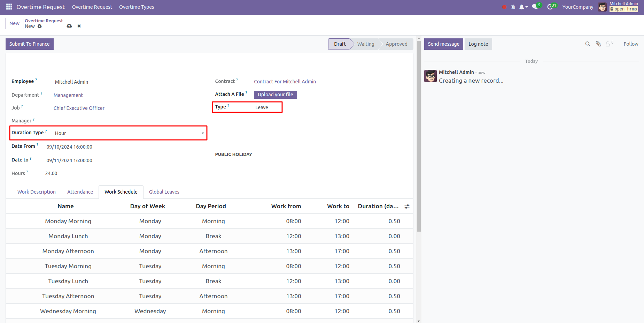The width and height of the screenshot is (644, 323).
Task: Search messages with the magnifier icon
Action: [588, 44]
